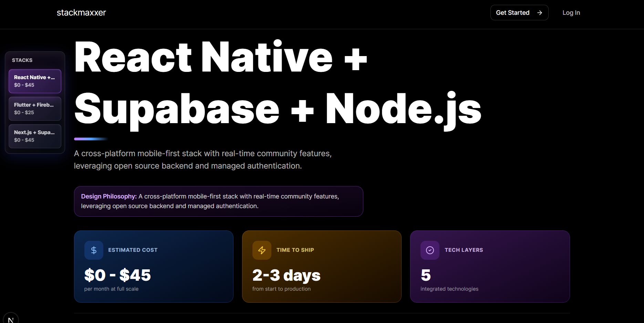Click the TIME TO SHIP label

click(295, 250)
